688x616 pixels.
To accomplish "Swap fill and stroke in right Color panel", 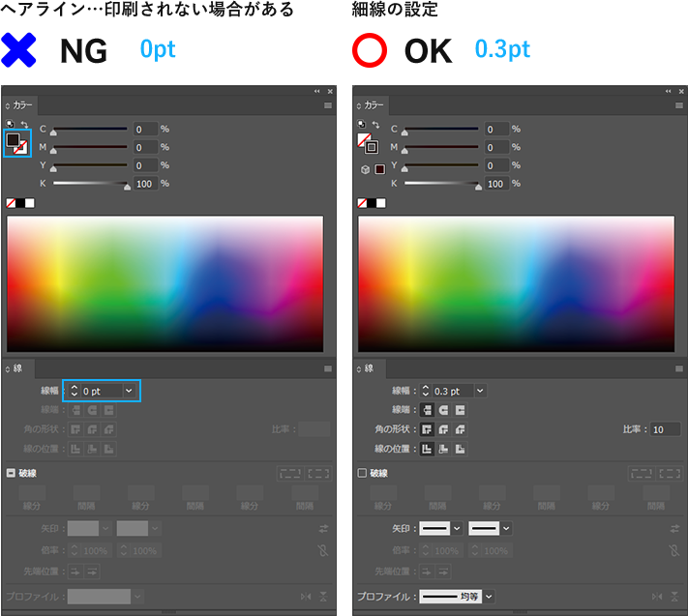I will pos(374,125).
